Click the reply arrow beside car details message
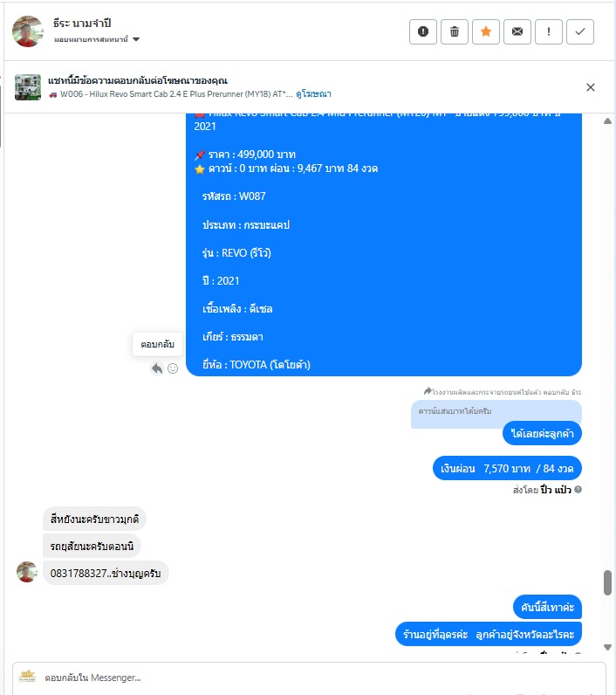 pos(157,368)
